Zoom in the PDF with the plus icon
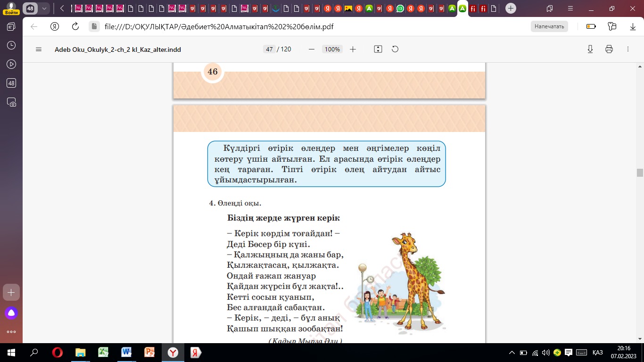This screenshot has height=362, width=644. tap(353, 49)
